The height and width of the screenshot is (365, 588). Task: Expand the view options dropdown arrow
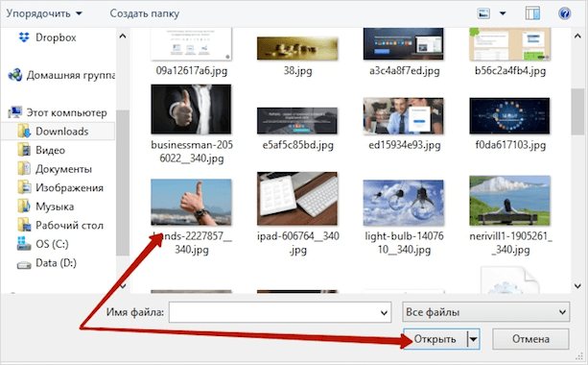(x=503, y=13)
